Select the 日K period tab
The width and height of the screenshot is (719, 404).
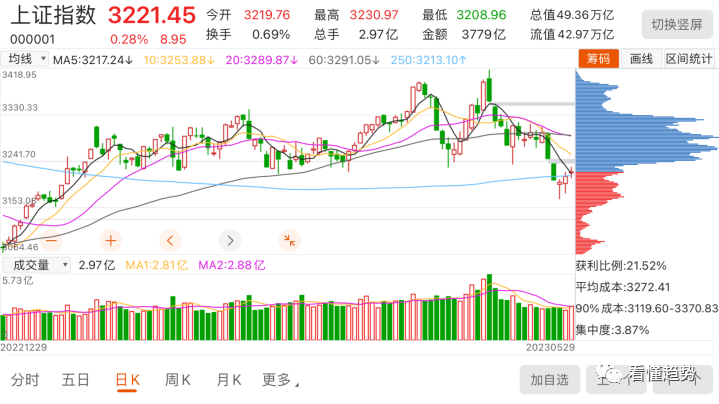(127, 379)
